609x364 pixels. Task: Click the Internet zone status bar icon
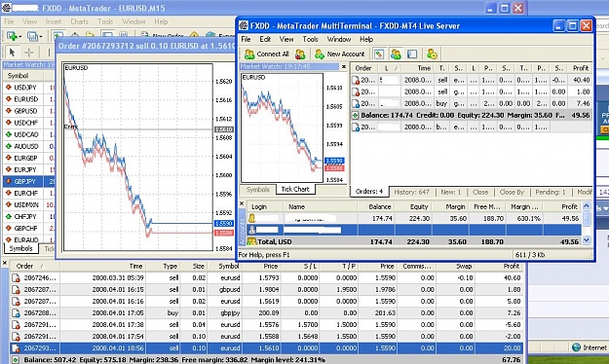[577, 347]
